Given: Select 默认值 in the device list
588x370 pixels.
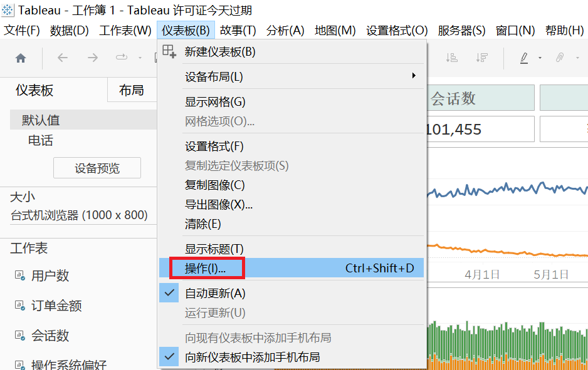Looking at the screenshot, I should 83,120.
